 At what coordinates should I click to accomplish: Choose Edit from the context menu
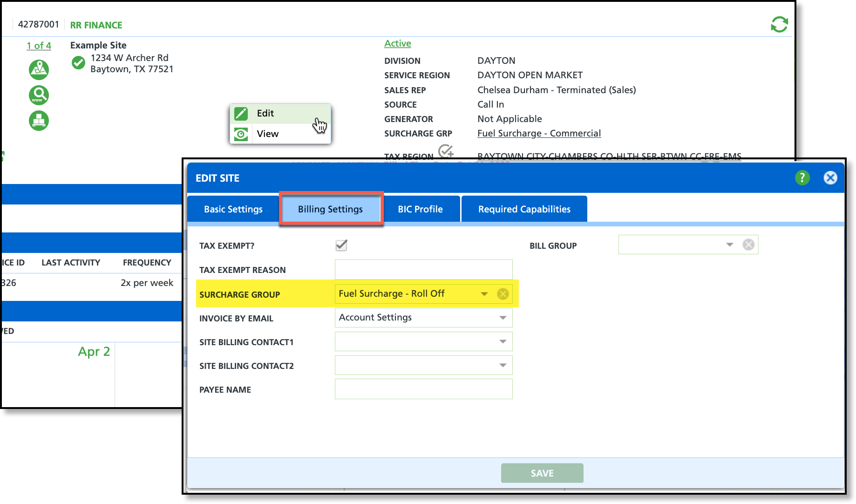tap(280, 114)
